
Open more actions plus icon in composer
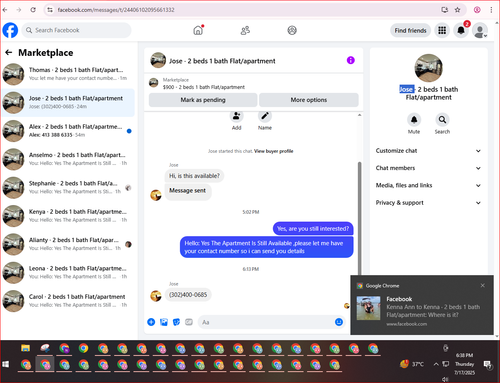click(151, 322)
